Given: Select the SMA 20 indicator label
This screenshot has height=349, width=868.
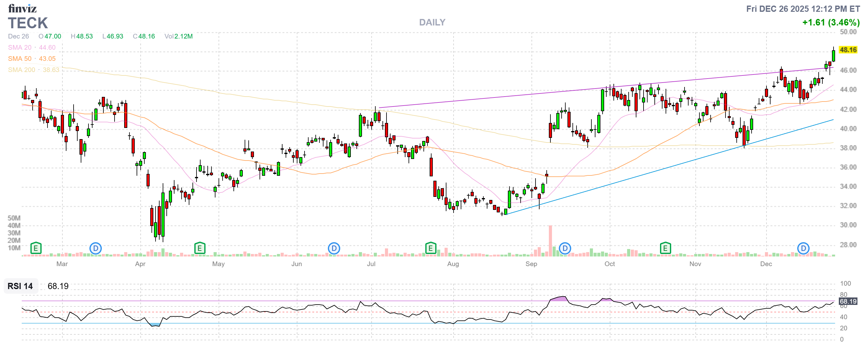Looking at the screenshot, I should click(20, 48).
